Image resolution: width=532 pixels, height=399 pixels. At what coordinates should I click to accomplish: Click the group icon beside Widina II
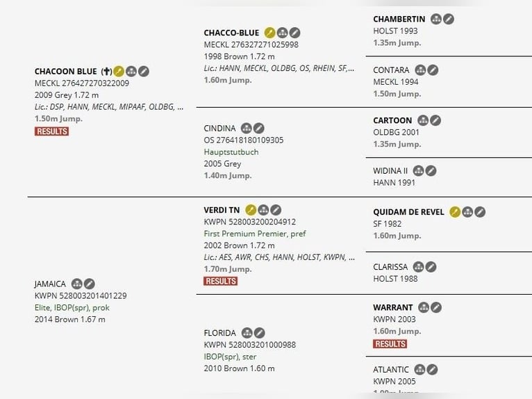pos(418,170)
